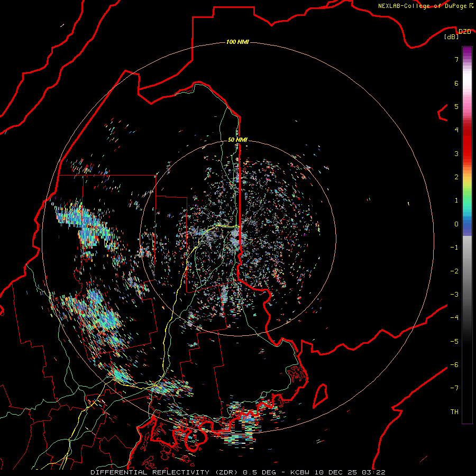Click the 0 value on the scale

point(456,224)
